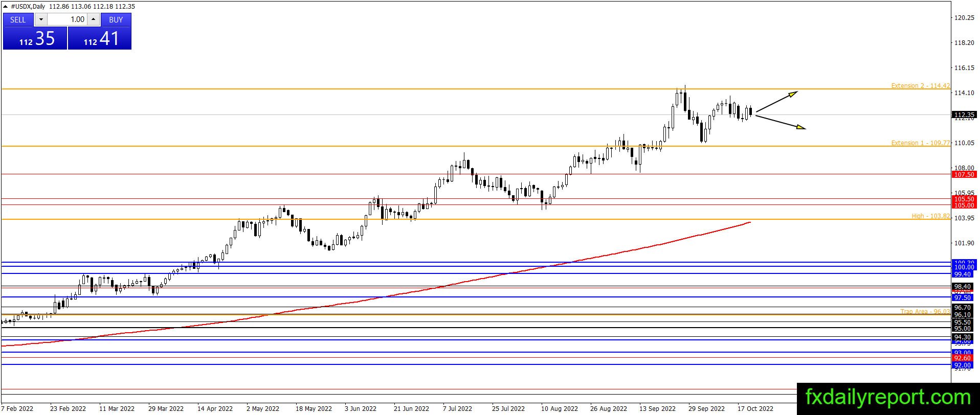
Task: Click the 108.00 price scale value
Action: [964, 168]
